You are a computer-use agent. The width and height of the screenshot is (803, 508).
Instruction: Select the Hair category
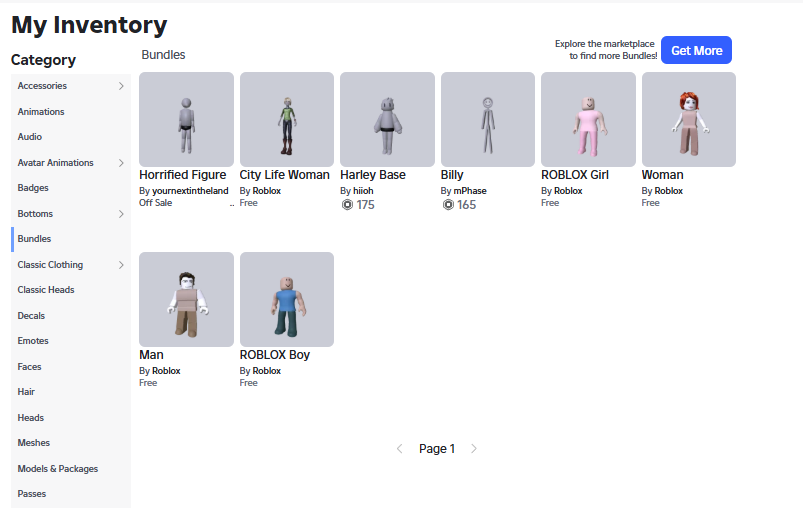(x=71, y=392)
